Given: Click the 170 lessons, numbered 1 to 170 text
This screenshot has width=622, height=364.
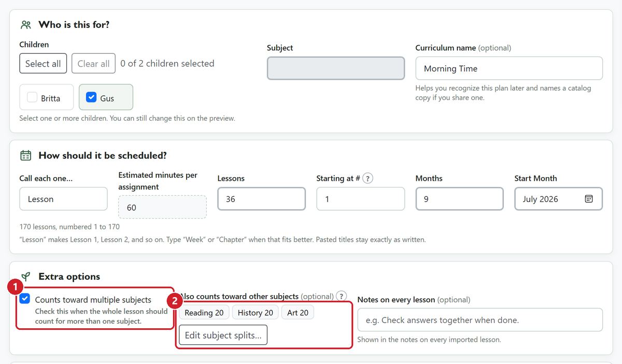Looking at the screenshot, I should coord(69,226).
